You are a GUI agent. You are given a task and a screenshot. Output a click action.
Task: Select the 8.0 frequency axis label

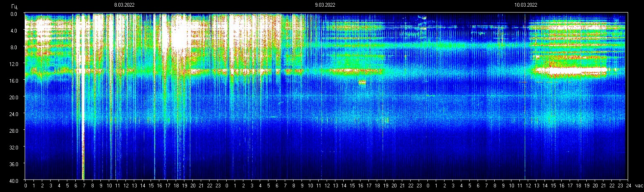coord(13,47)
